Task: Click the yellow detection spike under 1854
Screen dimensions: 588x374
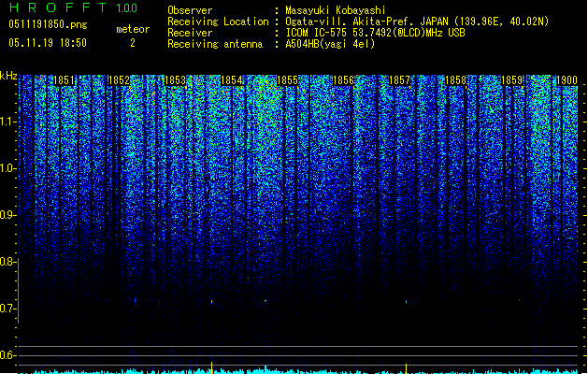Action: pos(211,367)
